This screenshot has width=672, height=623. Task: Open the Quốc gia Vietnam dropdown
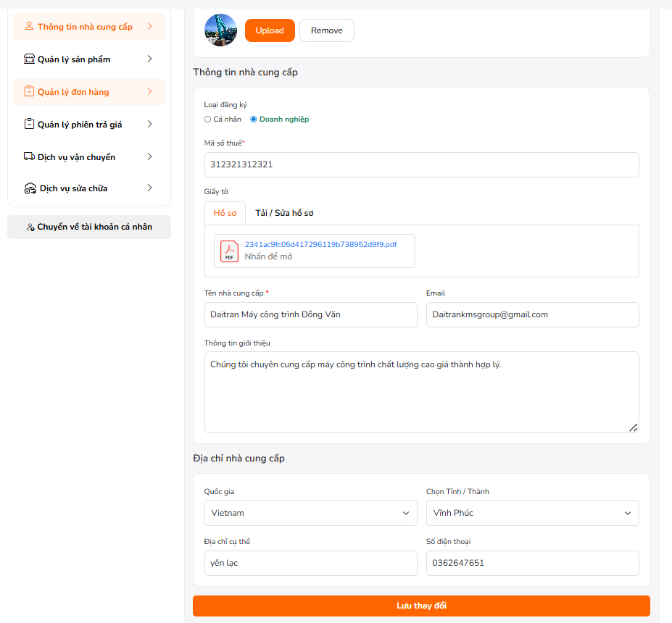(x=310, y=513)
